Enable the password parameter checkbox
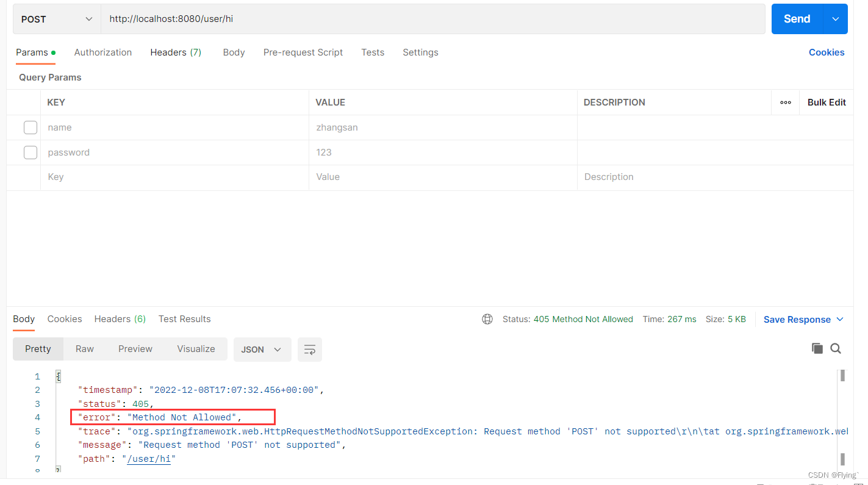 pos(30,153)
